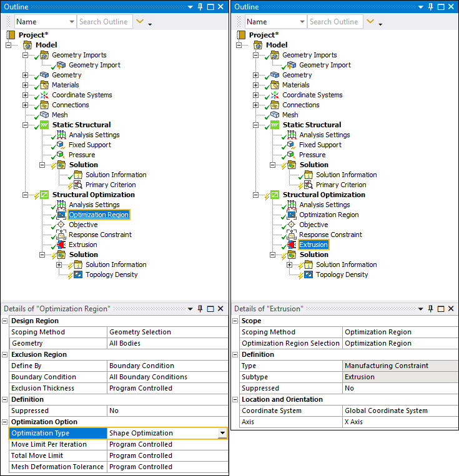Viewport: 459px width, 476px height.
Task: Click the filter arrow button in the right Outline toolbar
Action: pos(371,22)
